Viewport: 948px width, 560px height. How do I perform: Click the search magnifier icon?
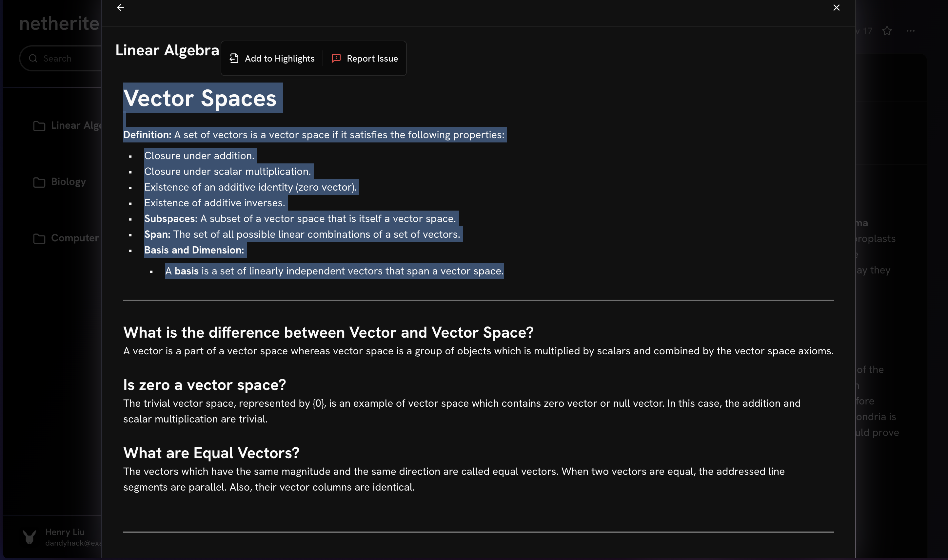click(33, 59)
